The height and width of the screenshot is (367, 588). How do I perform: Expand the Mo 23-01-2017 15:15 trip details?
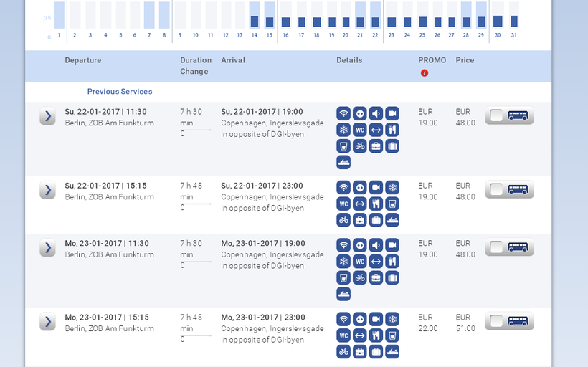point(47,322)
